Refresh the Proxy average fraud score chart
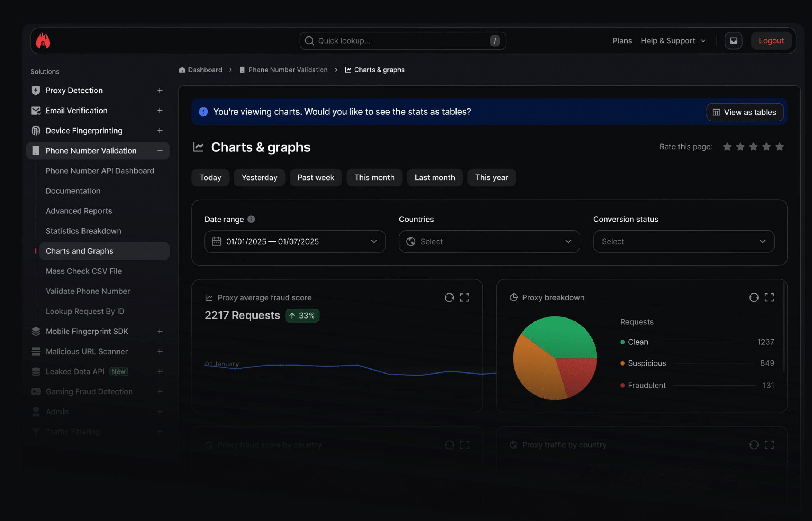812x521 pixels. click(x=449, y=297)
